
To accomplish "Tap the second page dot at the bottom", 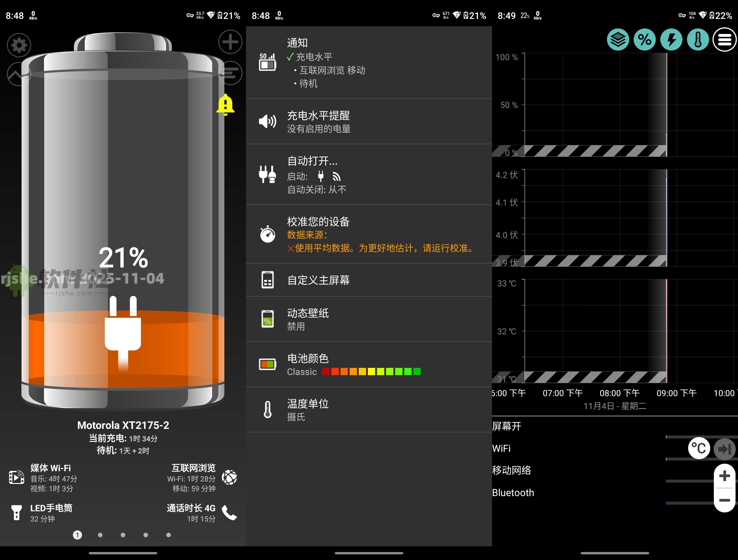I will click(100, 535).
